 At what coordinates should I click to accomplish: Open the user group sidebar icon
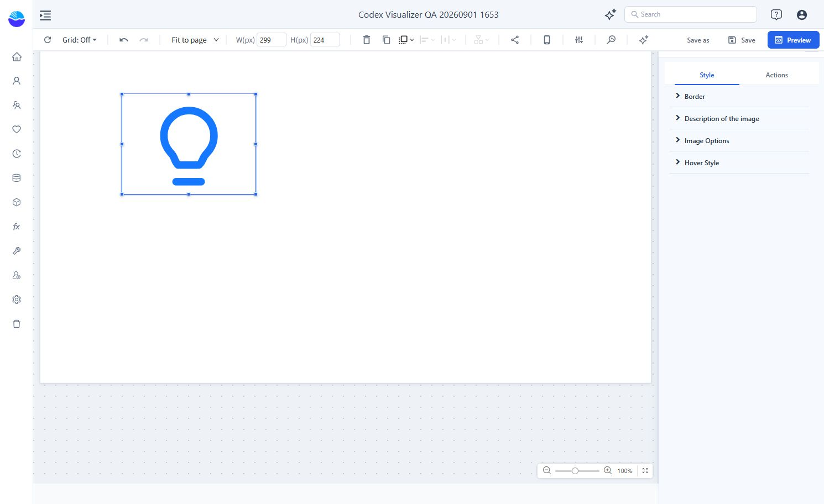[x=17, y=105]
